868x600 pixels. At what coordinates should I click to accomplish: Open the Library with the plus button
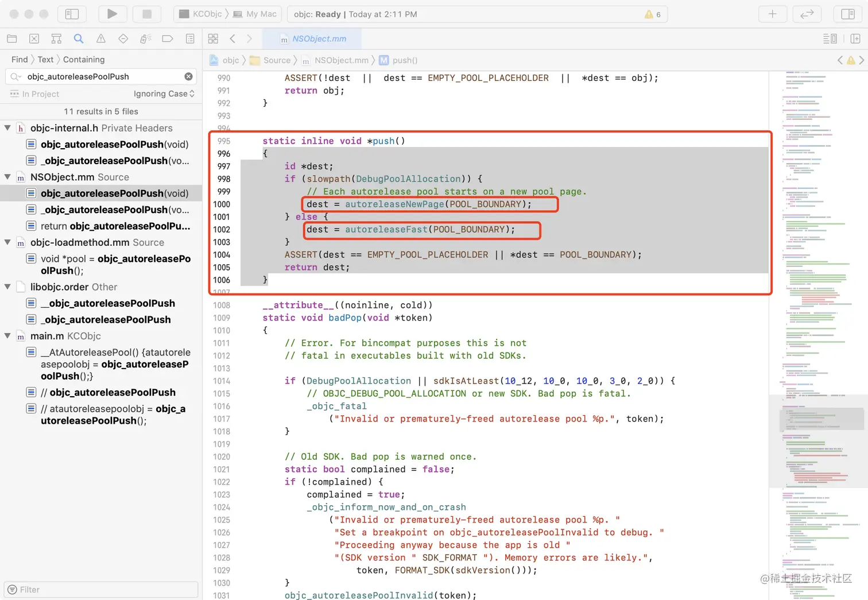tap(772, 14)
